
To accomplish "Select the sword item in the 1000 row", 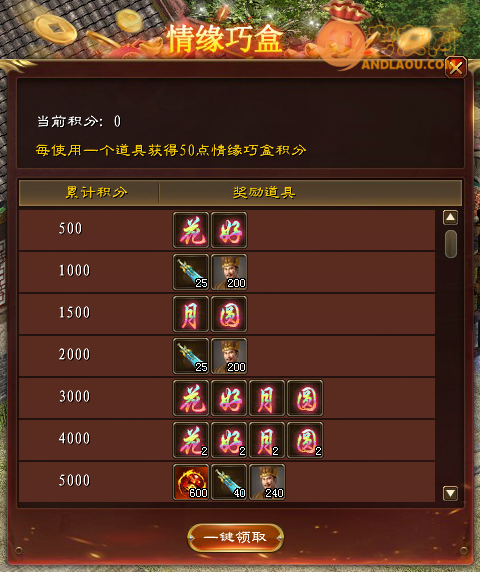I will (191, 272).
